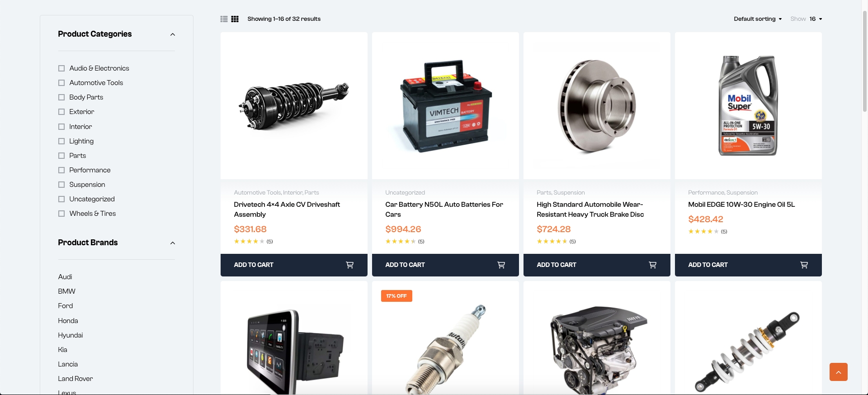Filter by BMW brand
This screenshot has height=395, width=868.
(x=66, y=291)
